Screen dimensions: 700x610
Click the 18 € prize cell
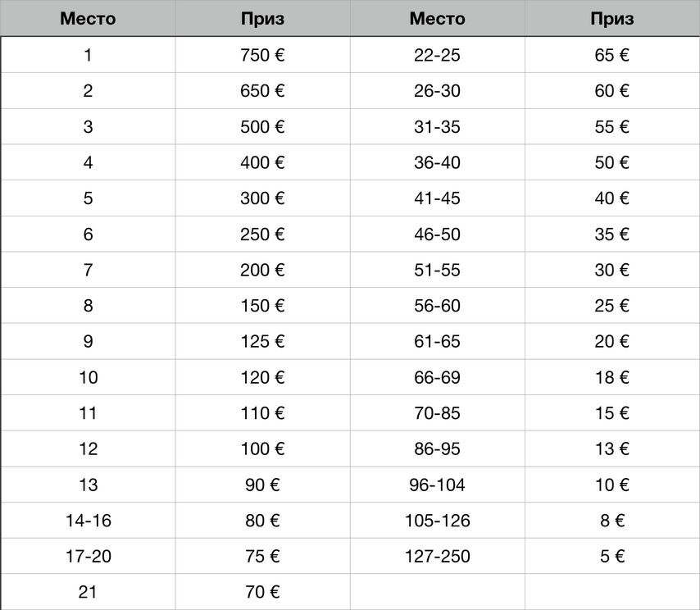(612, 377)
